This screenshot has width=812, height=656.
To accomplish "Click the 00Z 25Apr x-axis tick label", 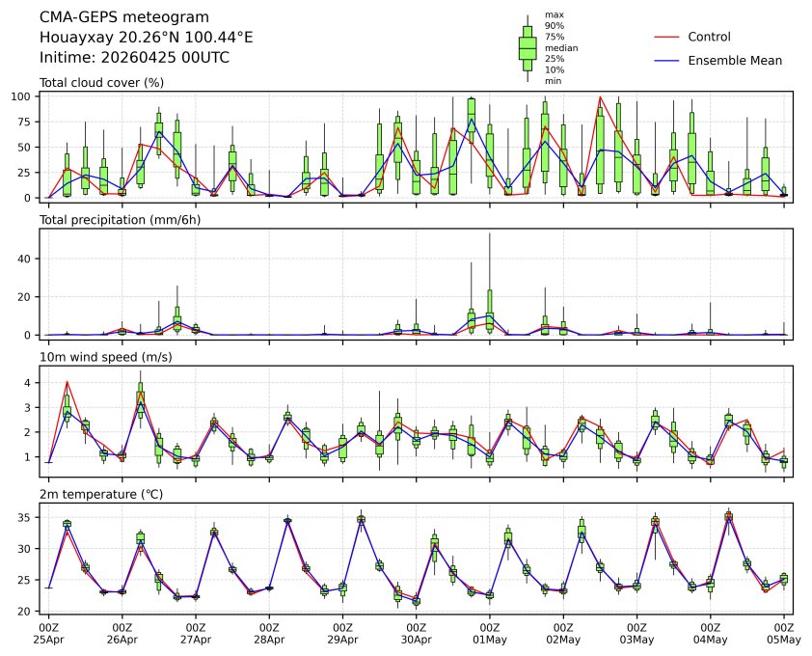I will (x=48, y=633).
